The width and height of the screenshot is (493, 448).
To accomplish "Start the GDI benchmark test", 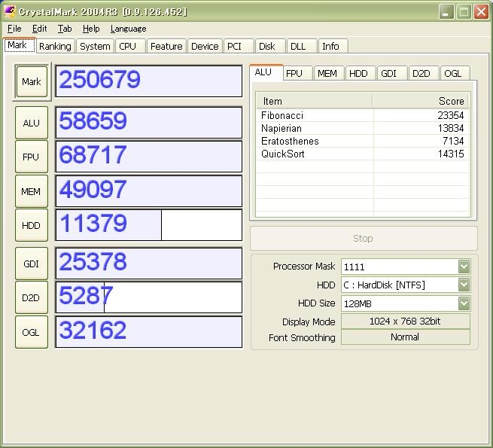I will point(31,264).
